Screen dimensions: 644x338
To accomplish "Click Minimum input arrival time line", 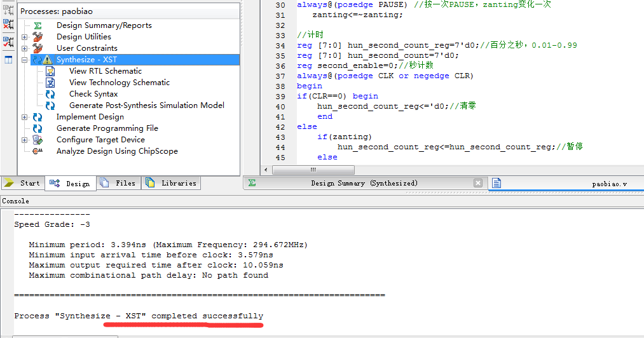I will point(151,255).
